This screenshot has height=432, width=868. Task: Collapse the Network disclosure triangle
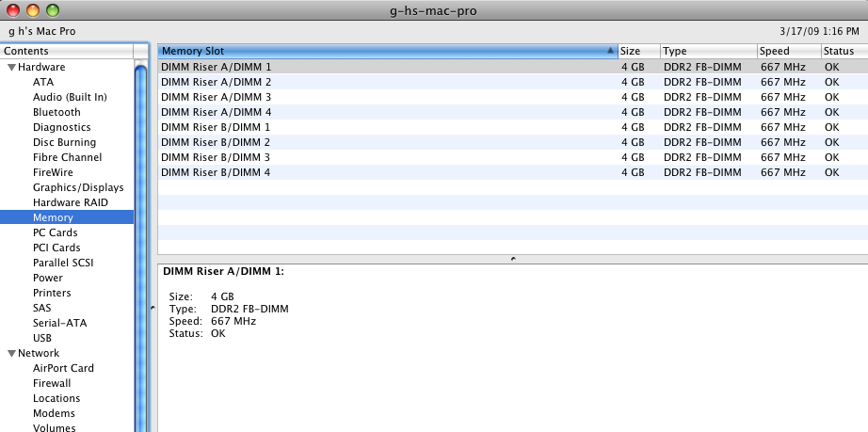pyautogui.click(x=11, y=354)
